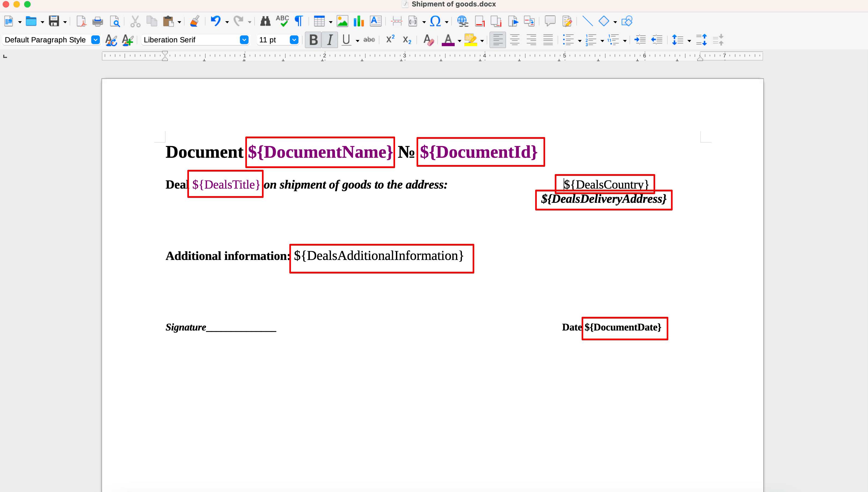Insert a table

(320, 21)
